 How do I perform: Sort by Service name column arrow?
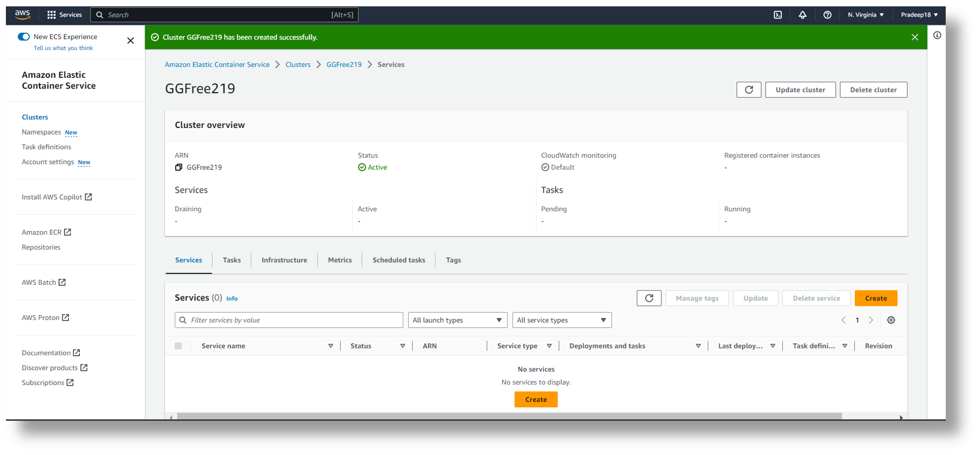click(330, 346)
